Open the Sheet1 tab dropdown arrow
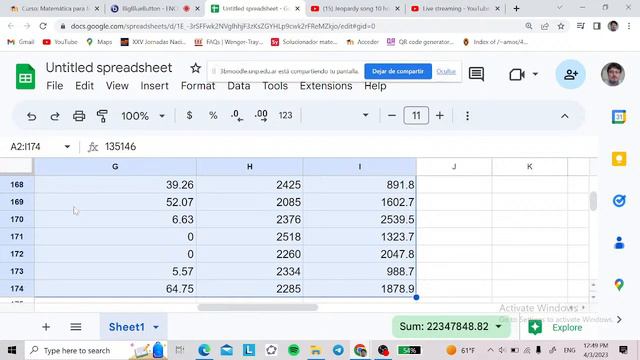Screen dimensions: 640x360 (x=156, y=327)
